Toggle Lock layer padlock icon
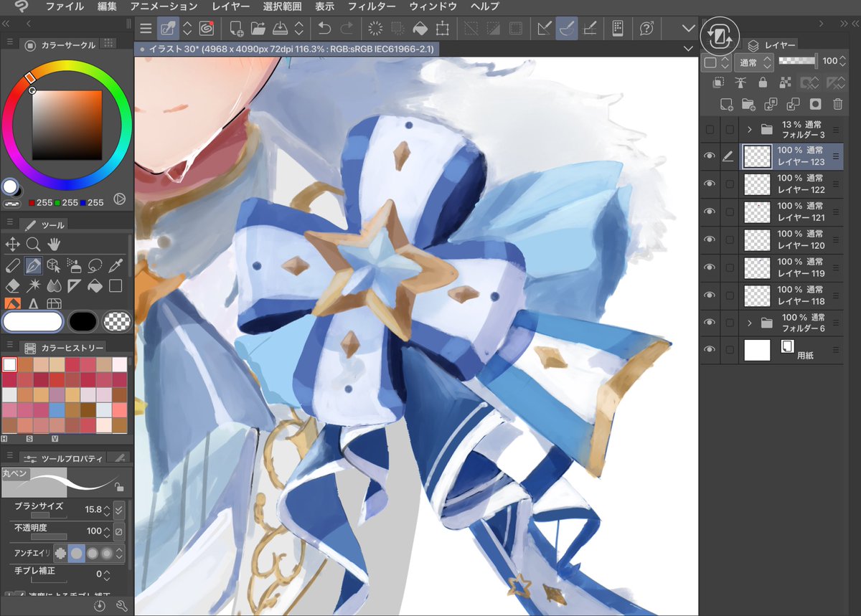Screen dimensions: 861x616 pyautogui.click(x=762, y=83)
